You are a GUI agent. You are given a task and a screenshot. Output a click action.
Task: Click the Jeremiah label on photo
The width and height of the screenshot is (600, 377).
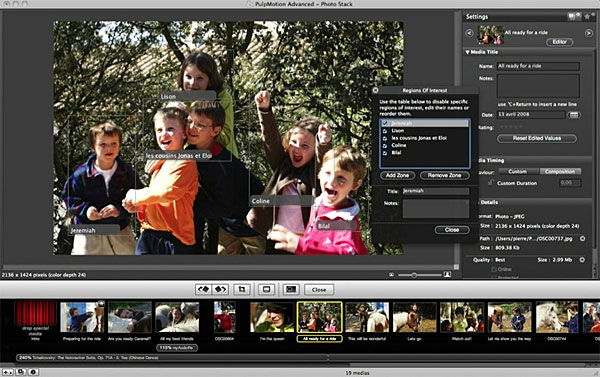coord(94,230)
